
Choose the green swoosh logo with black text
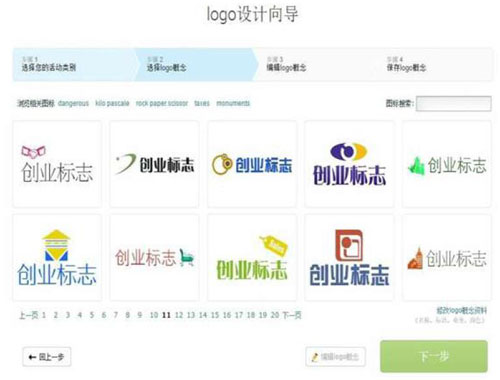tap(154, 164)
